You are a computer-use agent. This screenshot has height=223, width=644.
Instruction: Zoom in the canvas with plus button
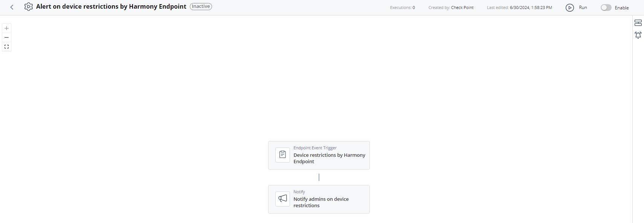(6, 28)
